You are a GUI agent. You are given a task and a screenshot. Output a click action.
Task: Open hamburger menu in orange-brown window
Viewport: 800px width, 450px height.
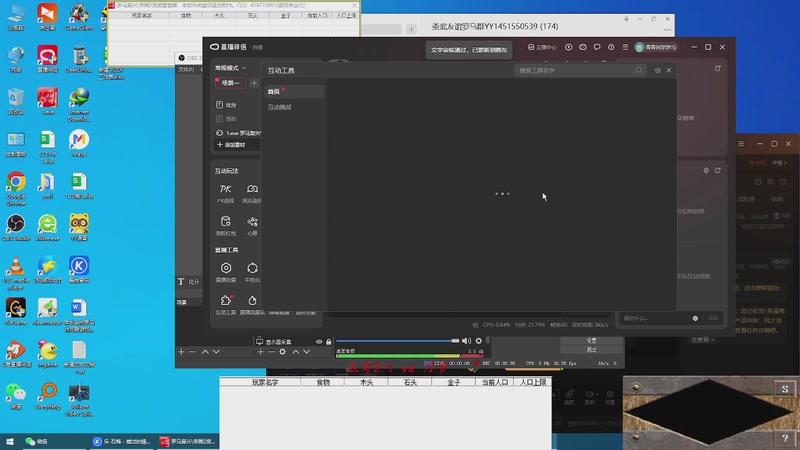click(741, 144)
